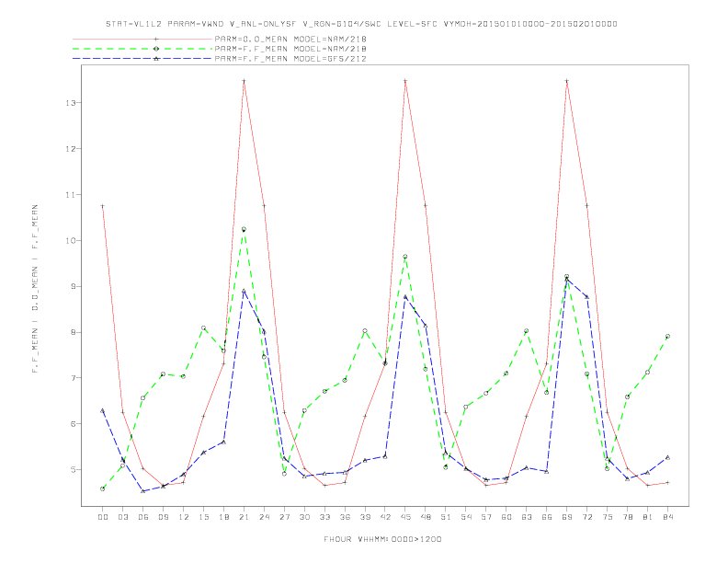Viewport: 728px width, 563px height.
Task: Click x-axis tick label 21
Action: click(244, 517)
